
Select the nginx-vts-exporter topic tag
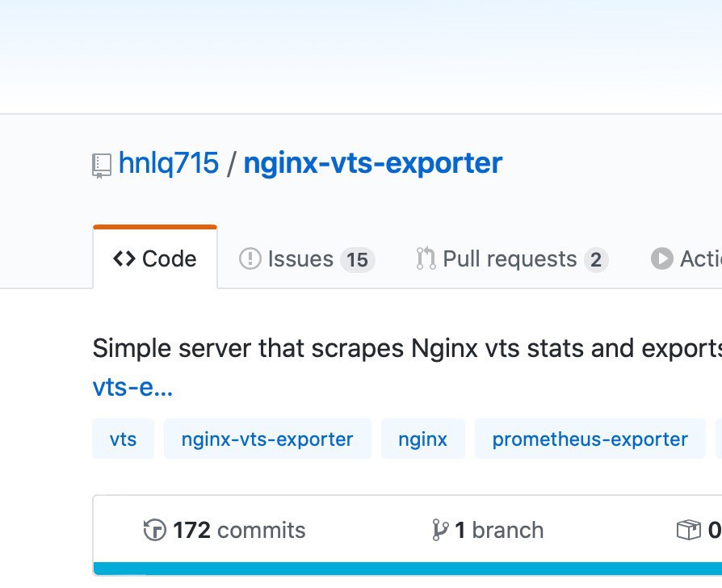coord(267,439)
